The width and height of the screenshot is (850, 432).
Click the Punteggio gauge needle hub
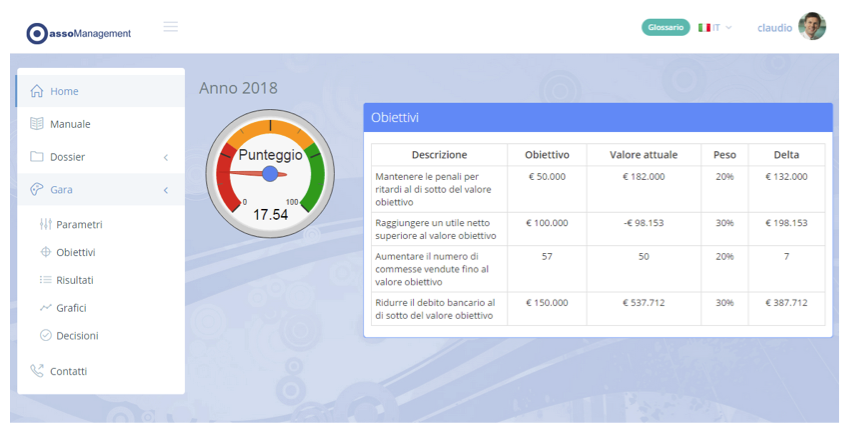pyautogui.click(x=270, y=173)
